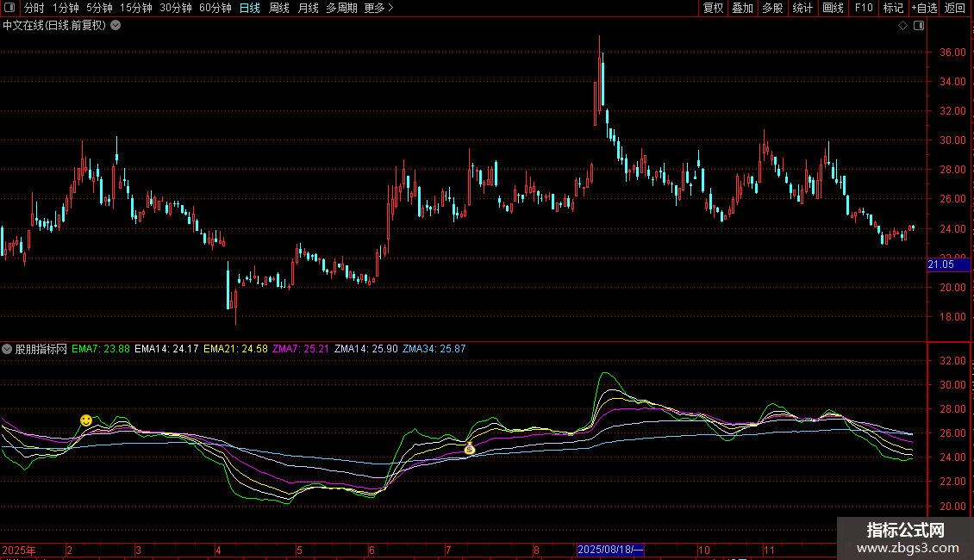Click the 返回 back button
The width and height of the screenshot is (974, 560).
coord(955,8)
